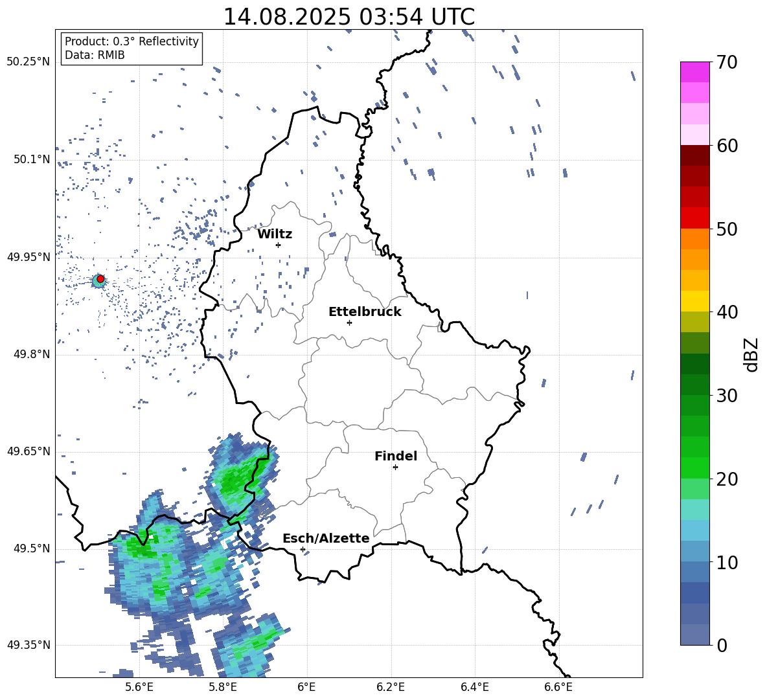Click the 'Data: RMIB' text

coord(95,55)
